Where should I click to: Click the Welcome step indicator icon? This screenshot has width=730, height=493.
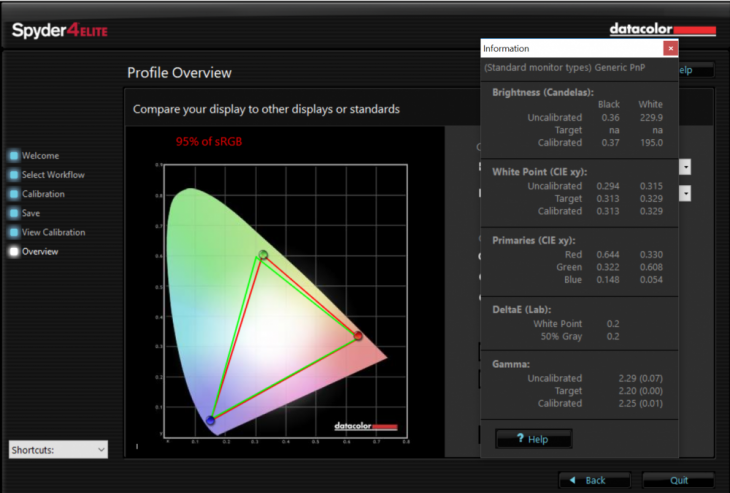(14, 155)
